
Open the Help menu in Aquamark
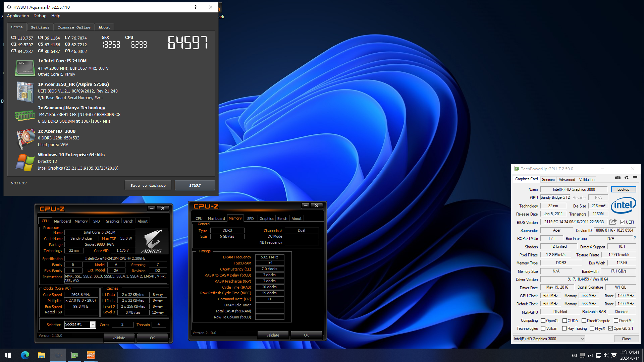[x=56, y=16]
